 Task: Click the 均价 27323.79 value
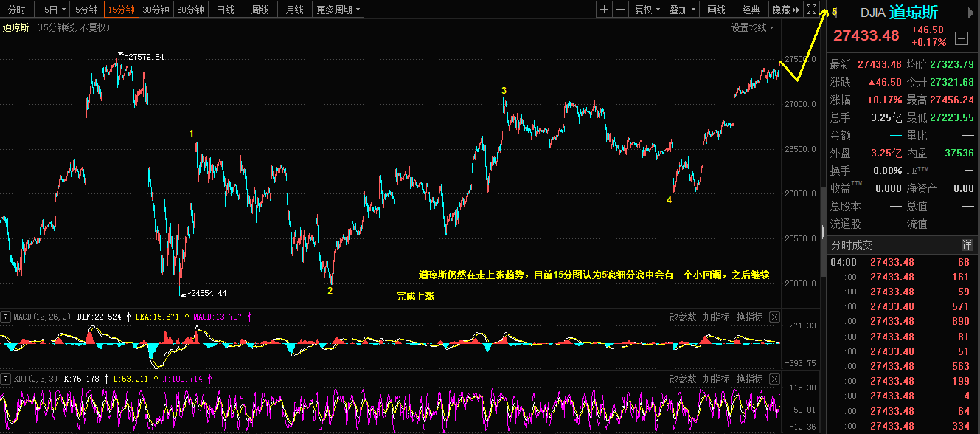952,64
